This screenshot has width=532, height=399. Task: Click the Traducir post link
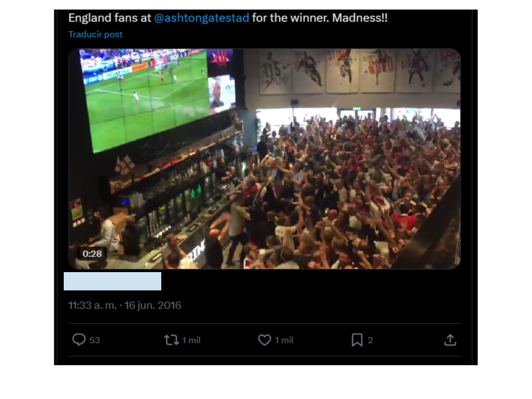(x=95, y=34)
